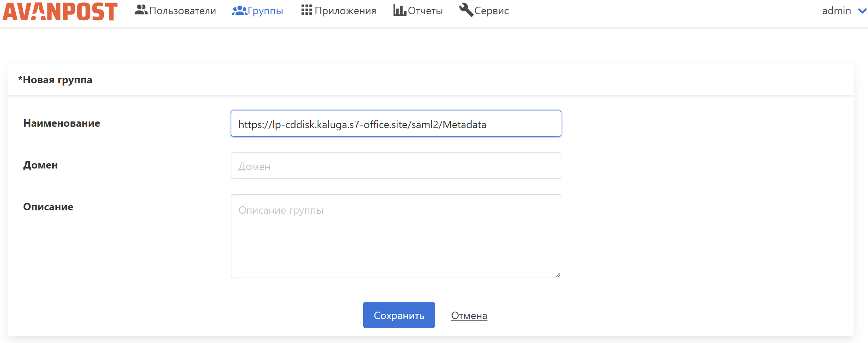Click the applications grid icon
Viewport: 868px width, 343px height.
coord(306,10)
